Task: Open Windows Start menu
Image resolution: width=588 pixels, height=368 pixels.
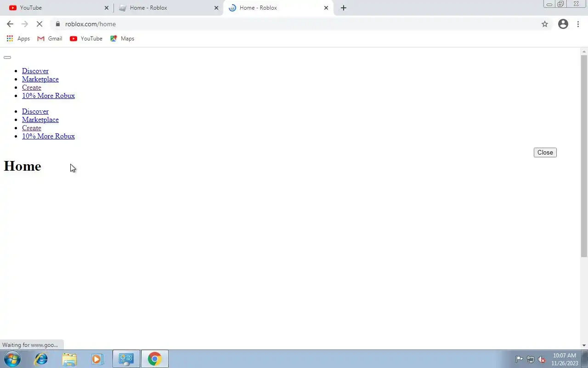Action: tap(12, 359)
